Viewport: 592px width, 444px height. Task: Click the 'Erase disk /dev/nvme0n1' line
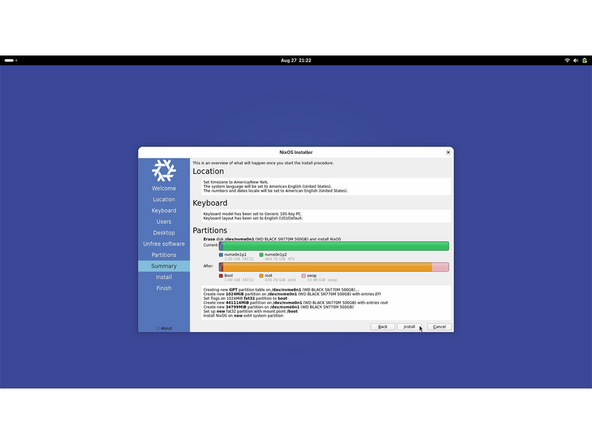click(x=272, y=239)
